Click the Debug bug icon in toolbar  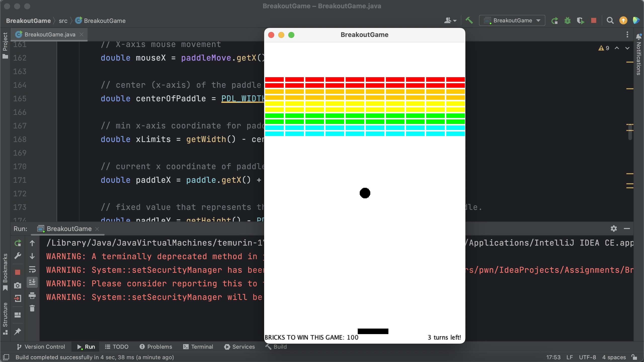(567, 20)
